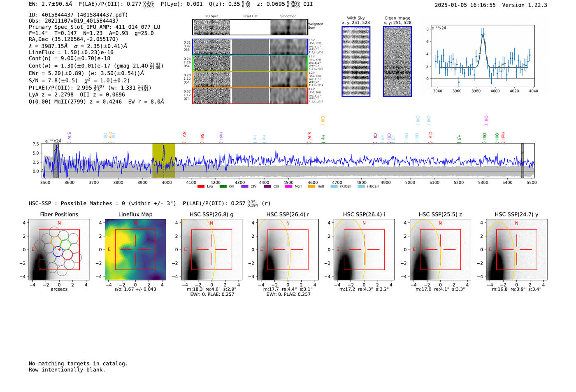This screenshot has height=392, width=576.
Task: Click the Clean Image panel
Action: click(397, 61)
